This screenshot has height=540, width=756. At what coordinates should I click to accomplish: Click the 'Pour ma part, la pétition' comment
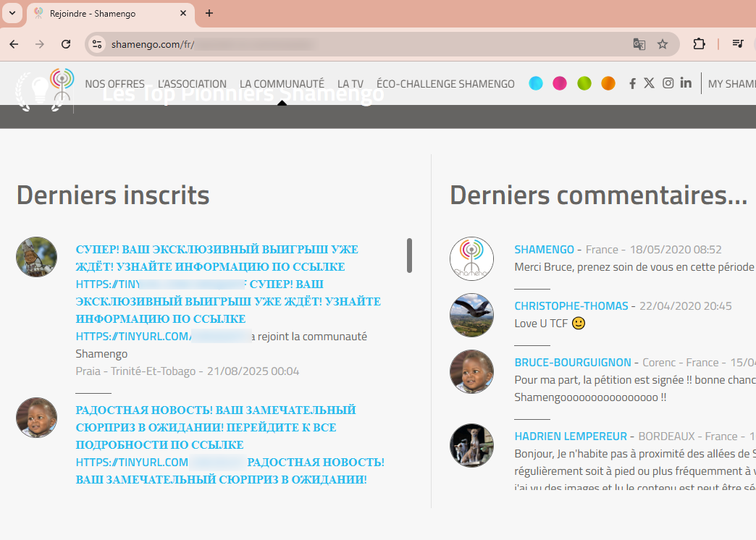pyautogui.click(x=635, y=389)
